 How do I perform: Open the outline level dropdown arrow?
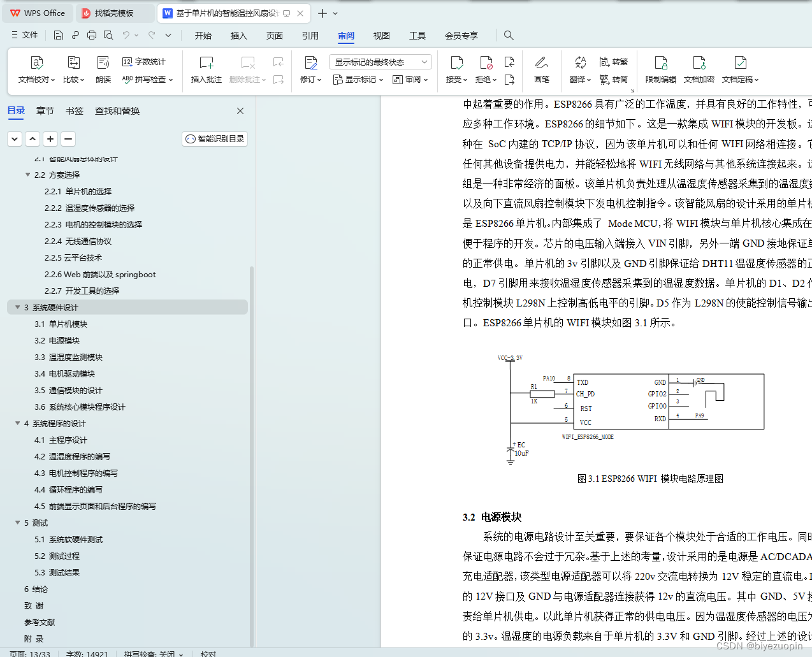click(15, 139)
